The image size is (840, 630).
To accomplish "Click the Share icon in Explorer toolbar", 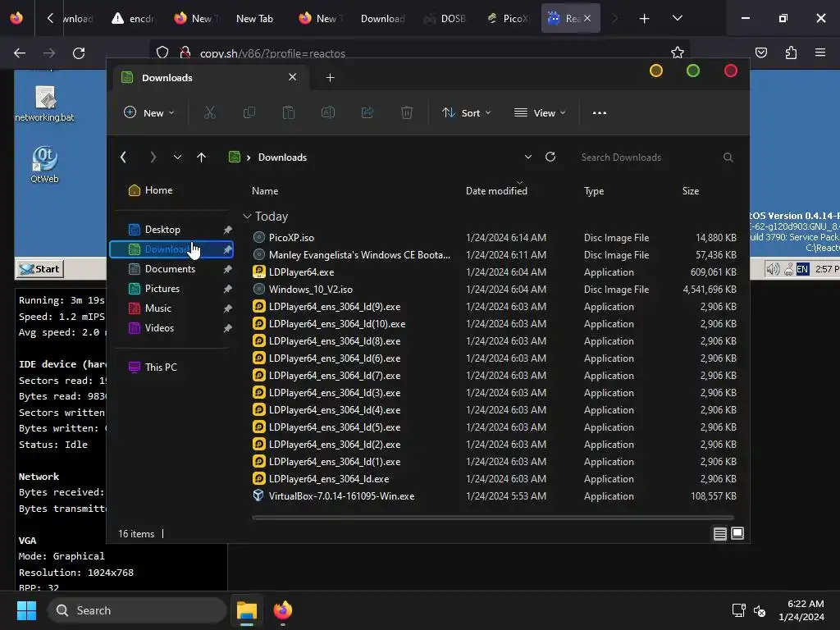I will 367,113.
